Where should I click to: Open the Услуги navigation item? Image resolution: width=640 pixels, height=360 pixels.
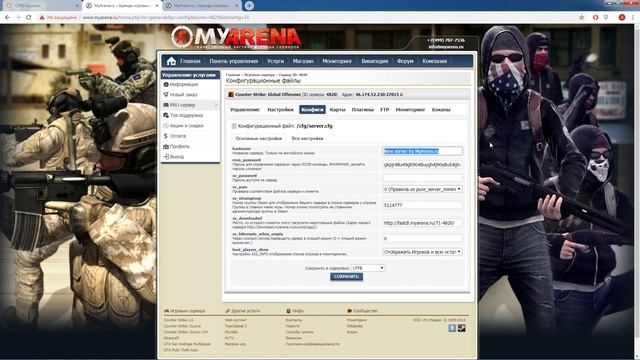coord(275,61)
